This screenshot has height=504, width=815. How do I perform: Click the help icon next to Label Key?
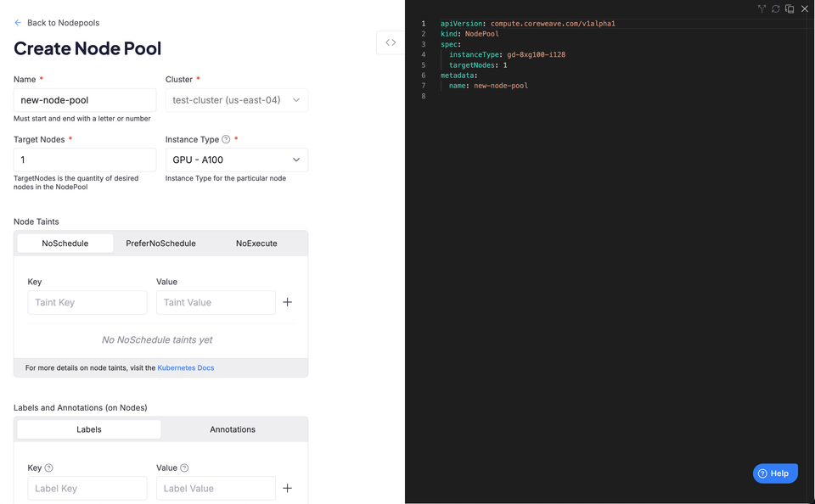pyautogui.click(x=49, y=468)
